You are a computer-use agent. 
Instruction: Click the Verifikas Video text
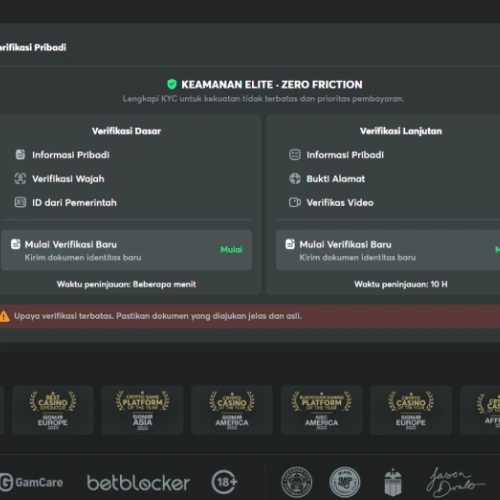pos(340,203)
